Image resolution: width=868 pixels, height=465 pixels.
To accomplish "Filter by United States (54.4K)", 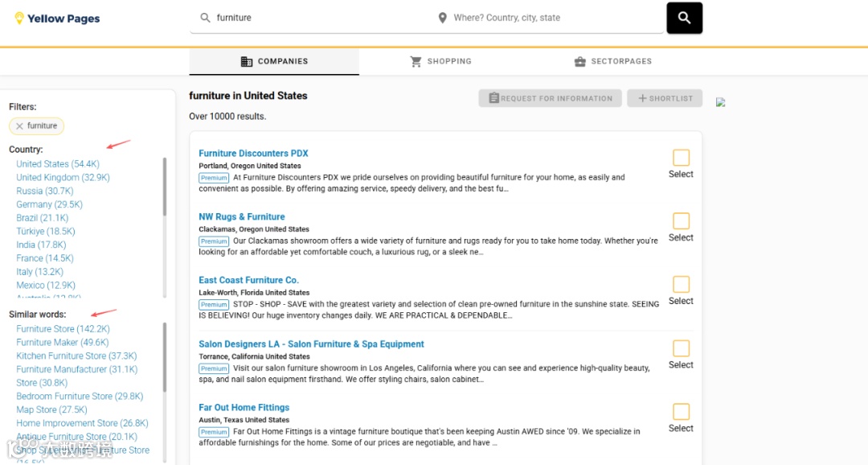I will (x=58, y=164).
